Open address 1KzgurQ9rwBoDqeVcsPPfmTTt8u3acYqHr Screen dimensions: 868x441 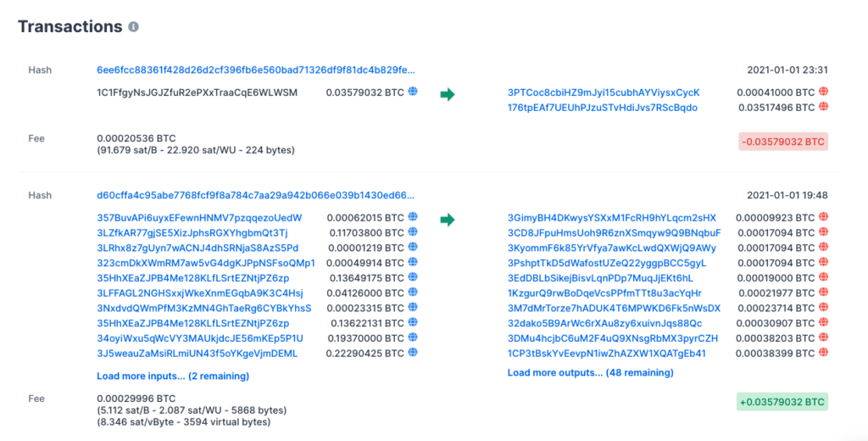tap(604, 293)
